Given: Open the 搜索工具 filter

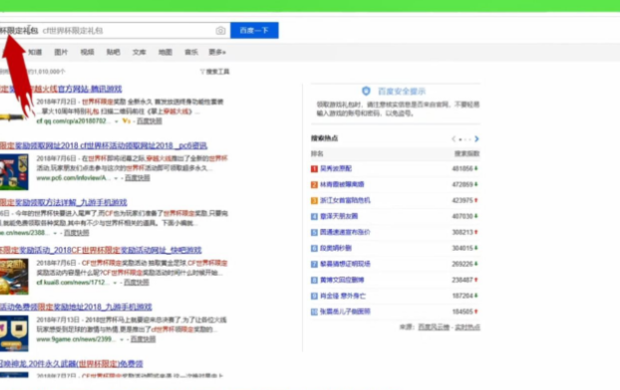Looking at the screenshot, I should click(215, 72).
